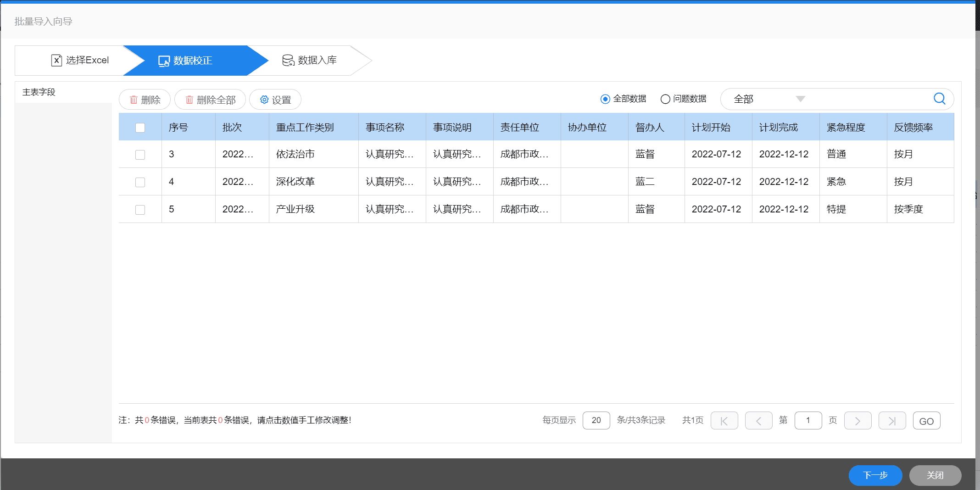Viewport: 980px width, 490px height.
Task: Select the 问题数据 radio button
Action: tap(665, 99)
